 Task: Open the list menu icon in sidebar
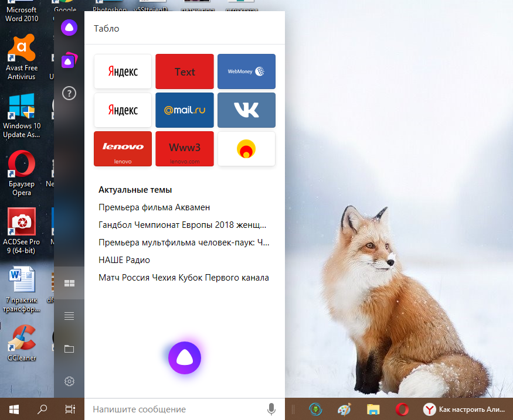point(69,316)
